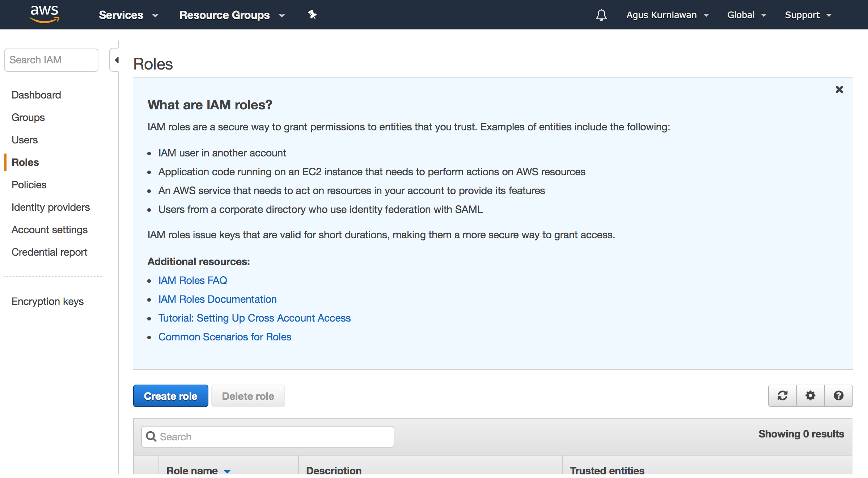Dismiss the IAM roles info panel
Viewport: 868px width, 478px height.
tap(839, 89)
